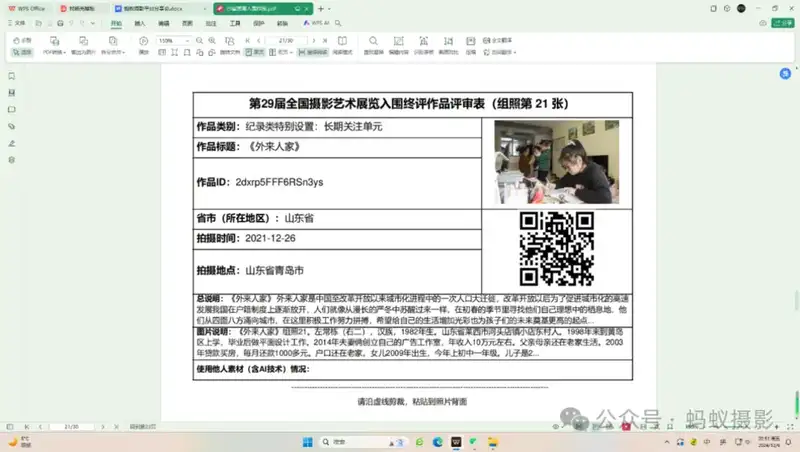Click the full text translation button
The height and width of the screenshot is (452, 800).
[x=497, y=40]
